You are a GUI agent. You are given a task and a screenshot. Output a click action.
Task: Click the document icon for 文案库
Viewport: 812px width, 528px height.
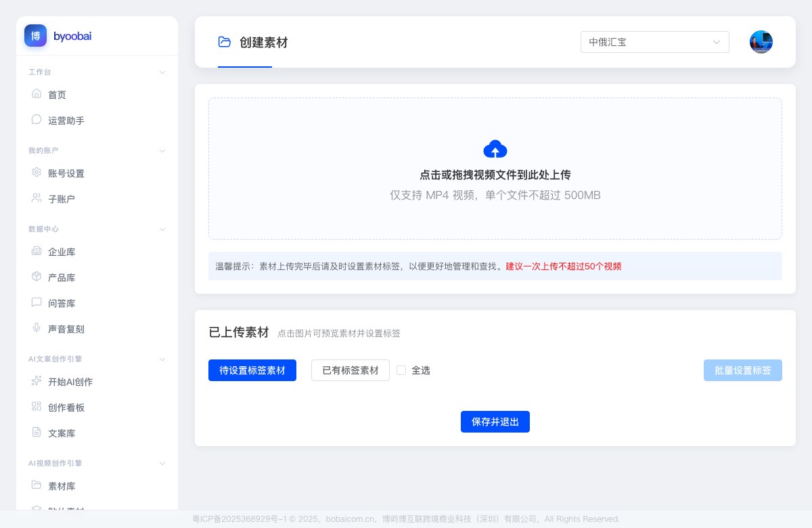(x=37, y=432)
